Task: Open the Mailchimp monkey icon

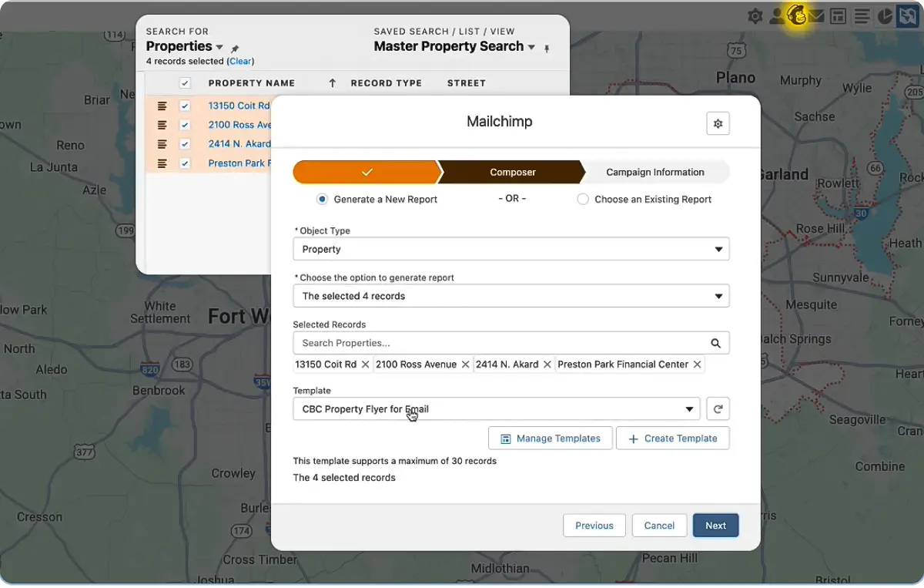Action: pos(797,15)
